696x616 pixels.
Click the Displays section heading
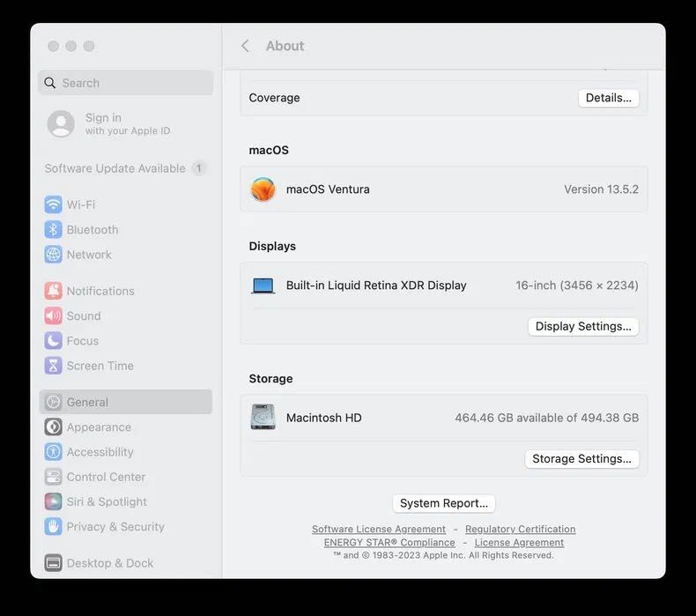pyautogui.click(x=272, y=246)
